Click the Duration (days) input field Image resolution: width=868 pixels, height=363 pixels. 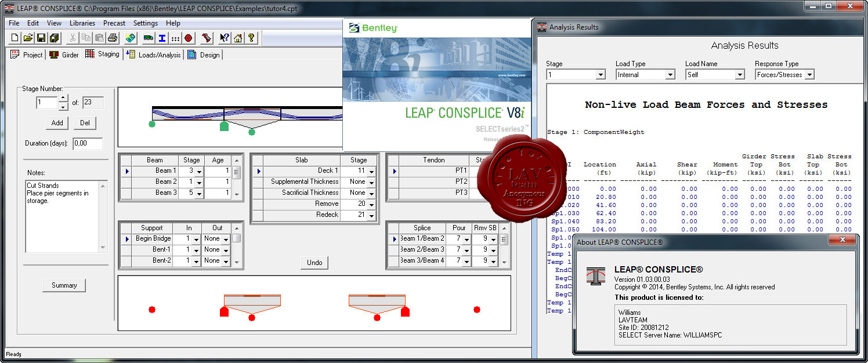(88, 143)
